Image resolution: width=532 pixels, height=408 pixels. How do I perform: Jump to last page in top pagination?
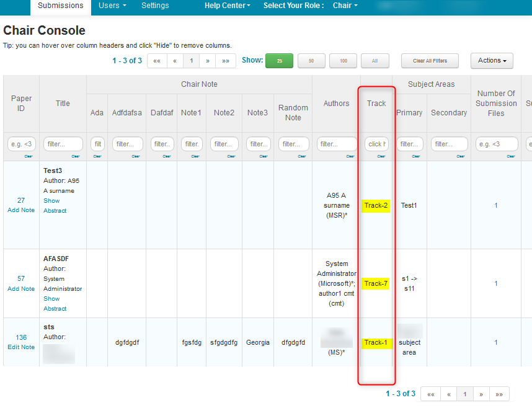point(225,61)
